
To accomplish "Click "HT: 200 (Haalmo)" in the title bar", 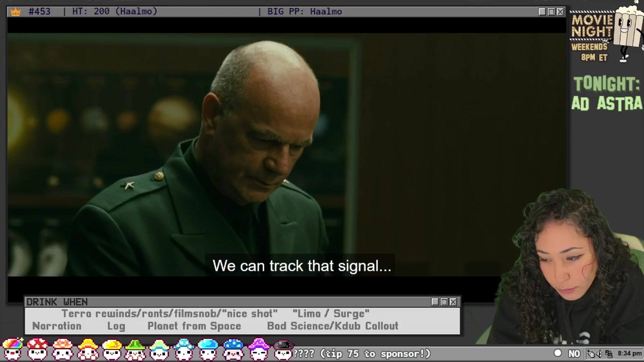I will (x=115, y=12).
